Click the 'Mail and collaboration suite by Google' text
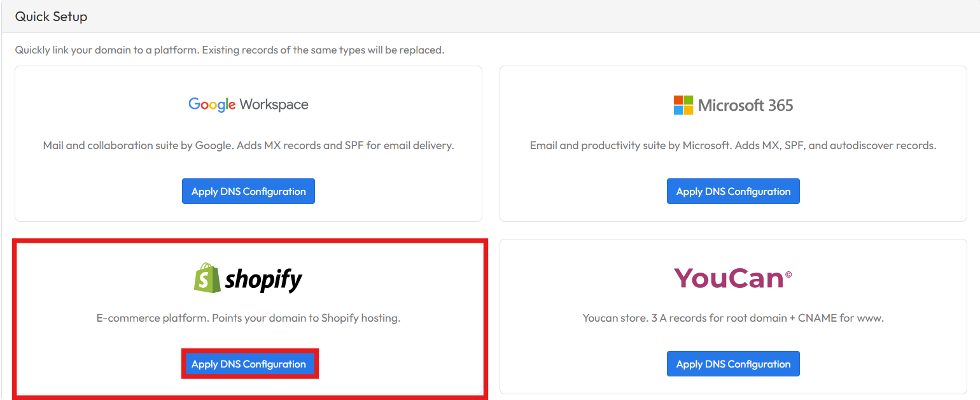The image size is (980, 400). [248, 145]
